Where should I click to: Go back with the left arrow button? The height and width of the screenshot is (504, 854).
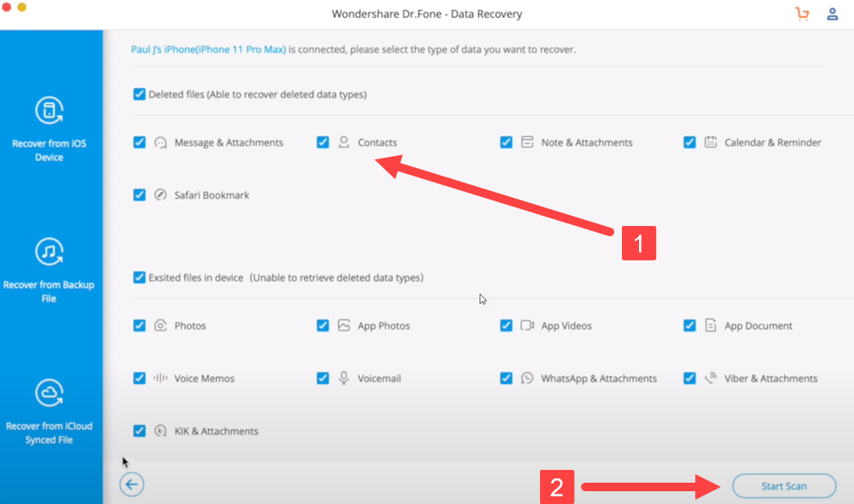131,484
